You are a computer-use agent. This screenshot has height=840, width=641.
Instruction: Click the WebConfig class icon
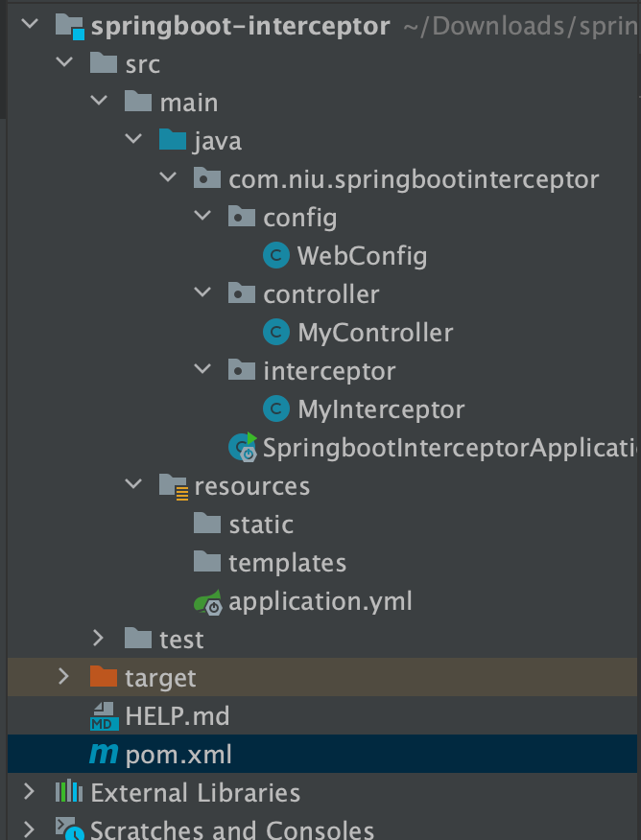[x=275, y=256]
